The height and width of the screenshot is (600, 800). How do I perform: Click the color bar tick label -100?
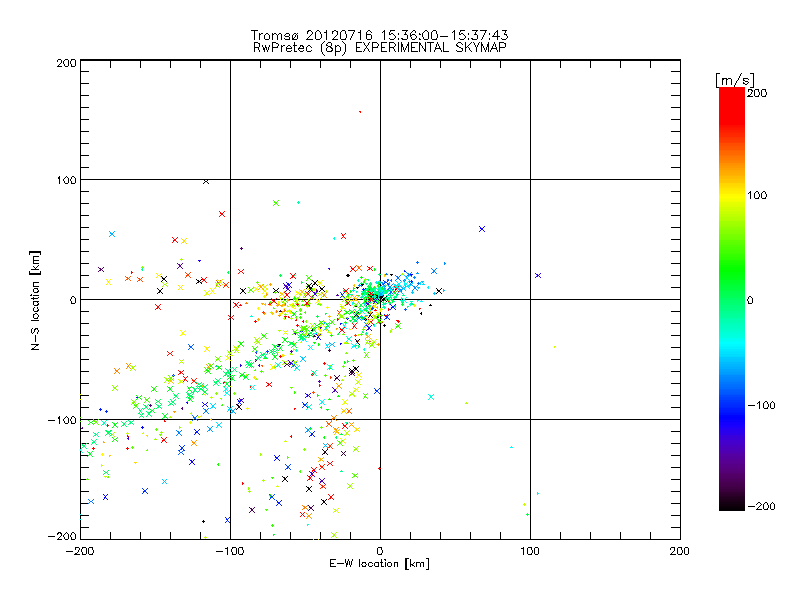point(761,405)
